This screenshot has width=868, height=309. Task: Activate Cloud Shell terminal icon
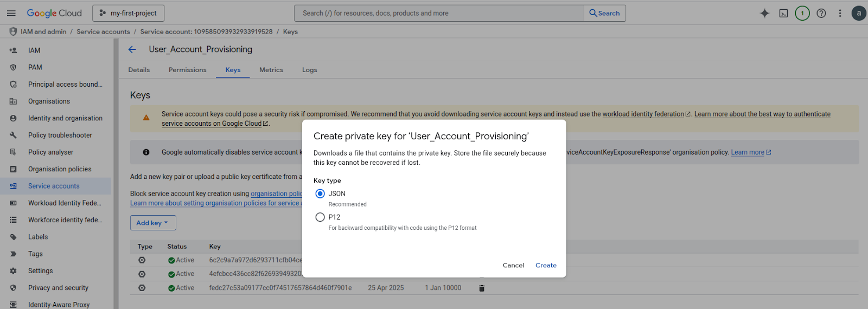(x=783, y=13)
